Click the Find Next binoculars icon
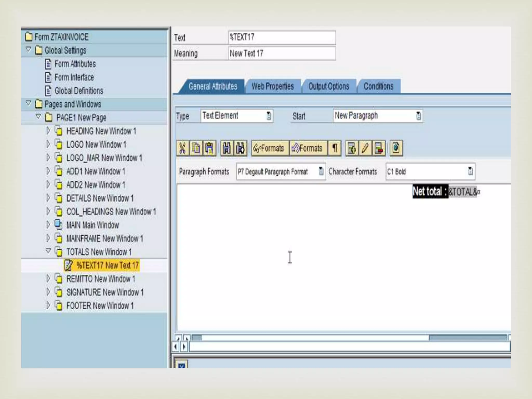Image resolution: width=532 pixels, height=399 pixels. [240, 148]
